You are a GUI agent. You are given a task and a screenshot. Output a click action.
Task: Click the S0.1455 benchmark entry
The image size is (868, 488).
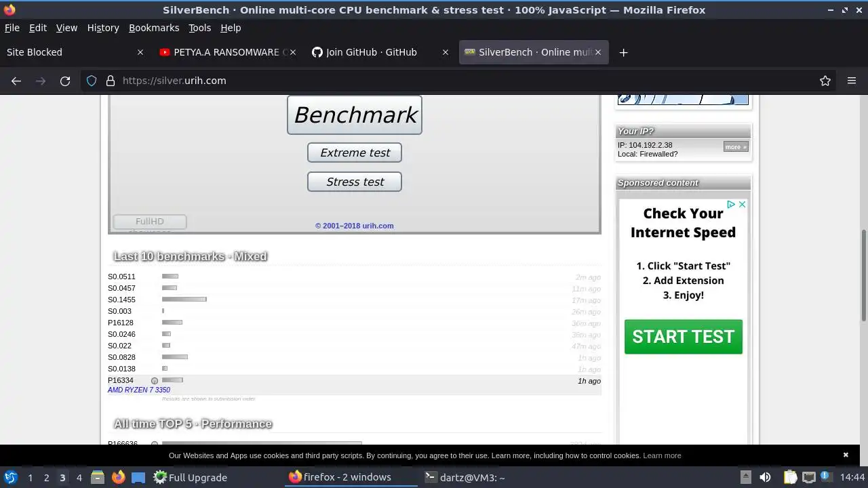355,300
